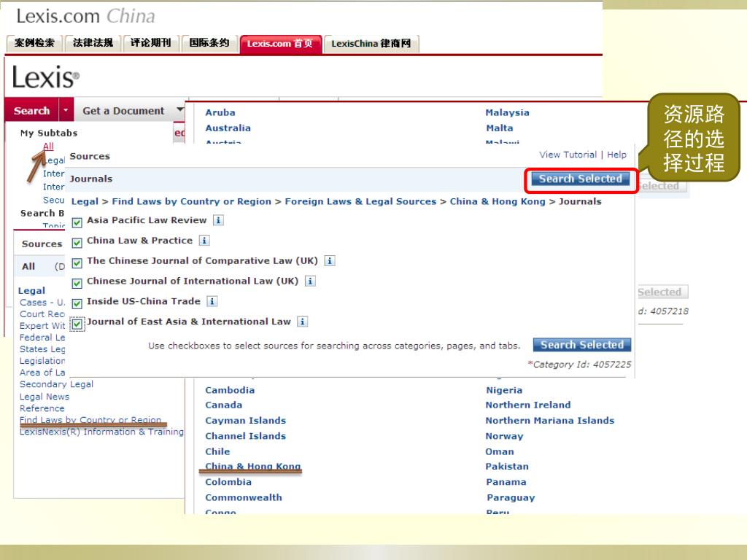This screenshot has width=747, height=560.
Task: Open Find Laws by Country or Region sidebar link
Action: 90,420
